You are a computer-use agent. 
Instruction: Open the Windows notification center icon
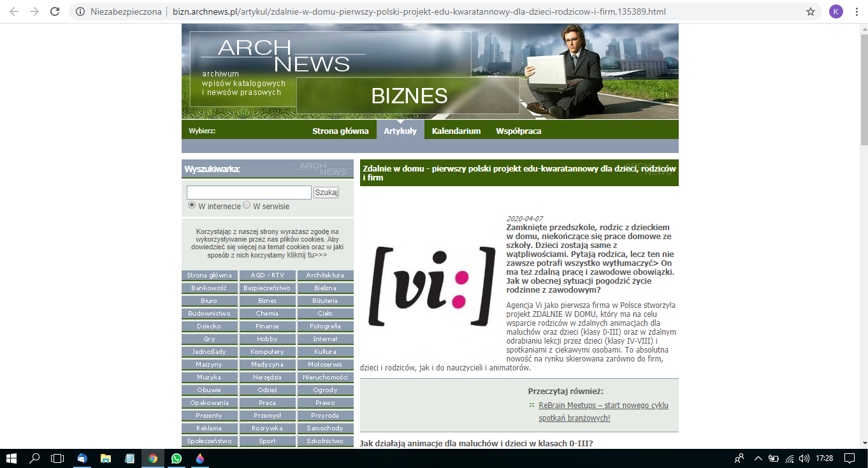click(849, 458)
